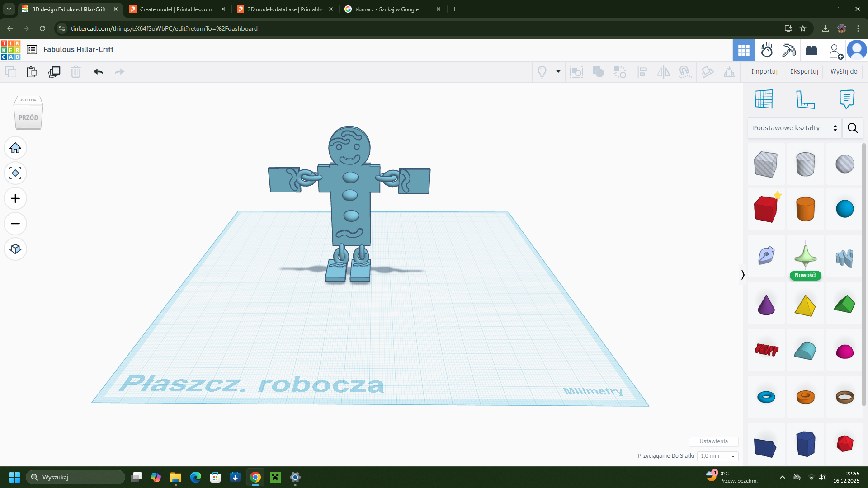The width and height of the screenshot is (868, 488).
Task: Zoom out with the minus button
Action: (x=15, y=224)
